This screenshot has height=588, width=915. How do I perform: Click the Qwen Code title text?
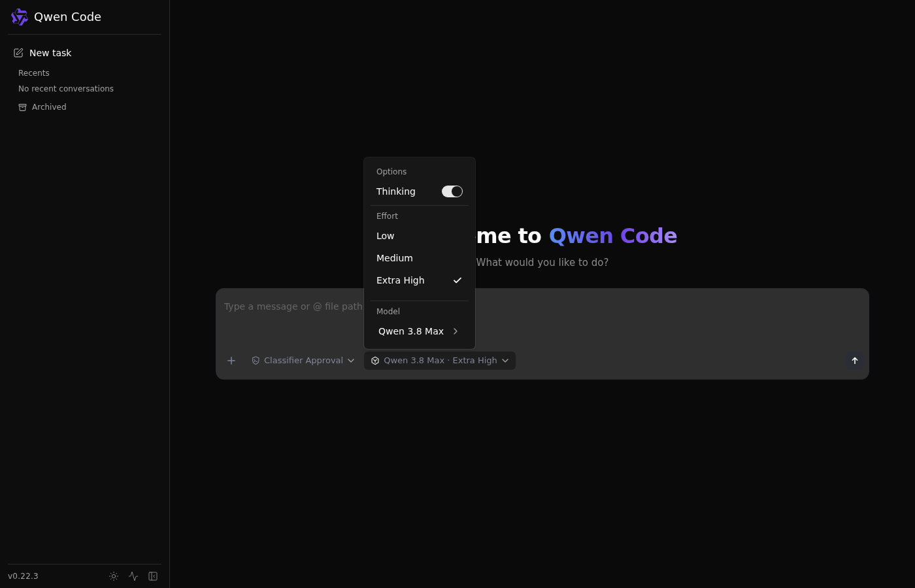(x=67, y=17)
